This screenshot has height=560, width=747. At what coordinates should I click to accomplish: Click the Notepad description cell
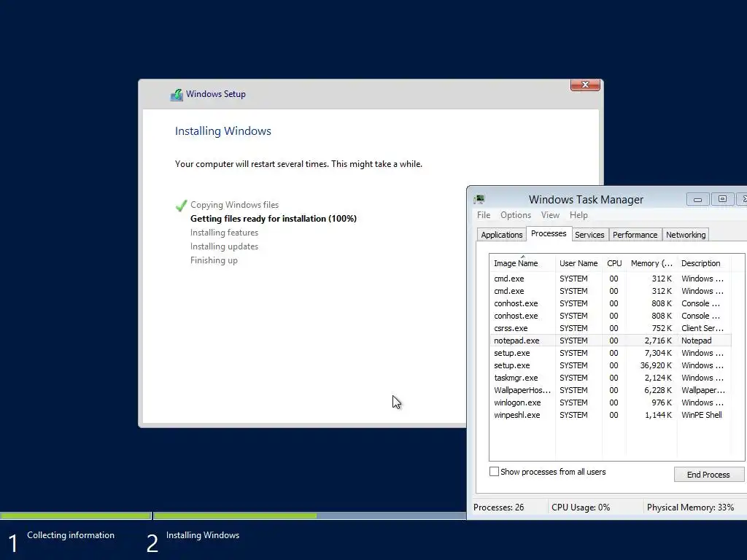click(696, 341)
